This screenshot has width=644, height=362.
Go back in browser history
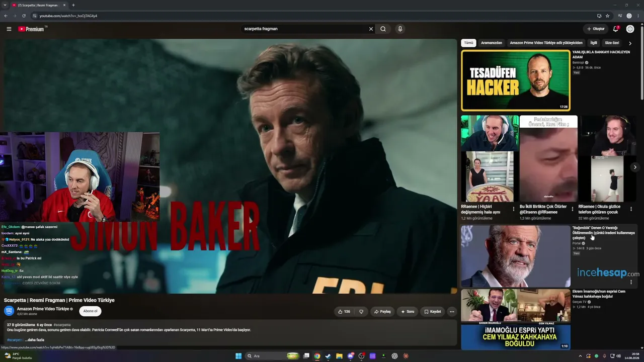pos(6,16)
